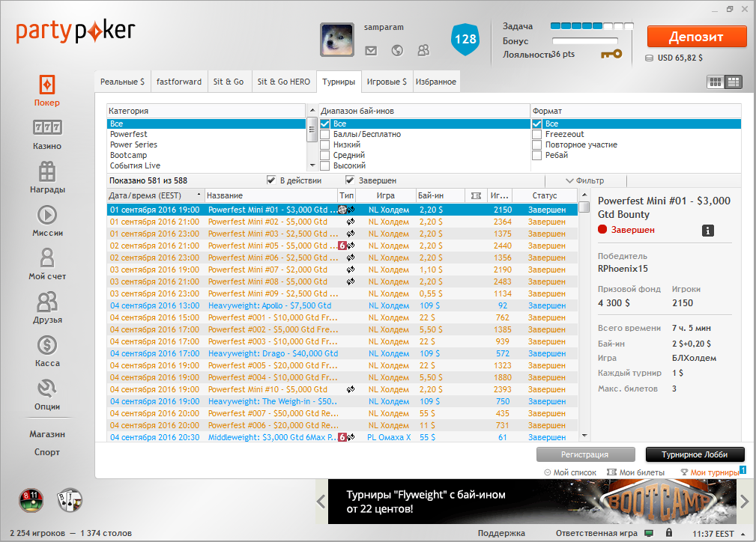
Task: Open Магазин in the sidebar
Action: click(x=47, y=434)
